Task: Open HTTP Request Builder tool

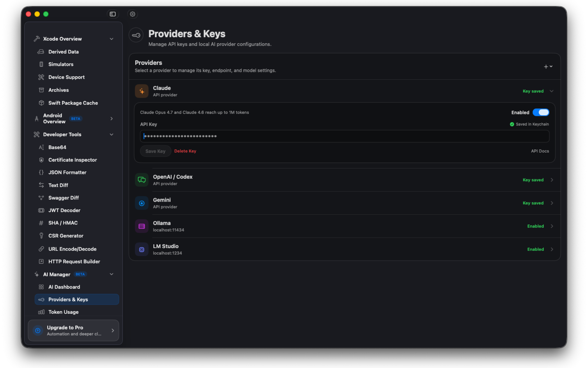Action: tap(77, 261)
